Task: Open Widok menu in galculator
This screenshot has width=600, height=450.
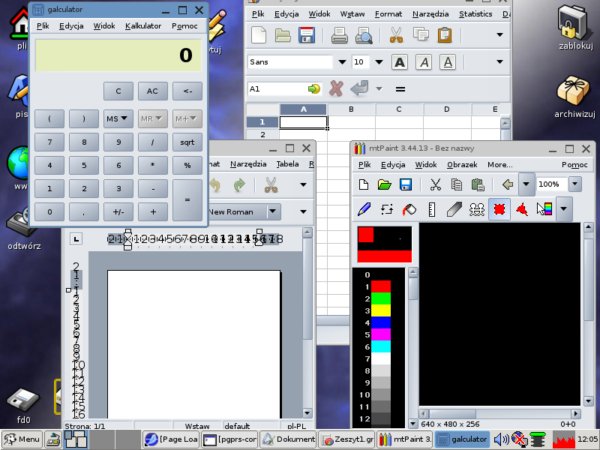Action: [x=104, y=26]
